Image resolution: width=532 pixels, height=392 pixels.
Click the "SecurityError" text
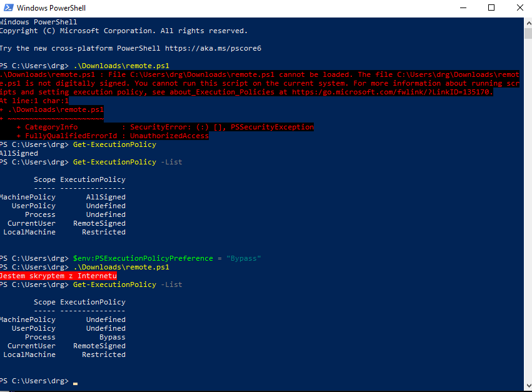158,127
